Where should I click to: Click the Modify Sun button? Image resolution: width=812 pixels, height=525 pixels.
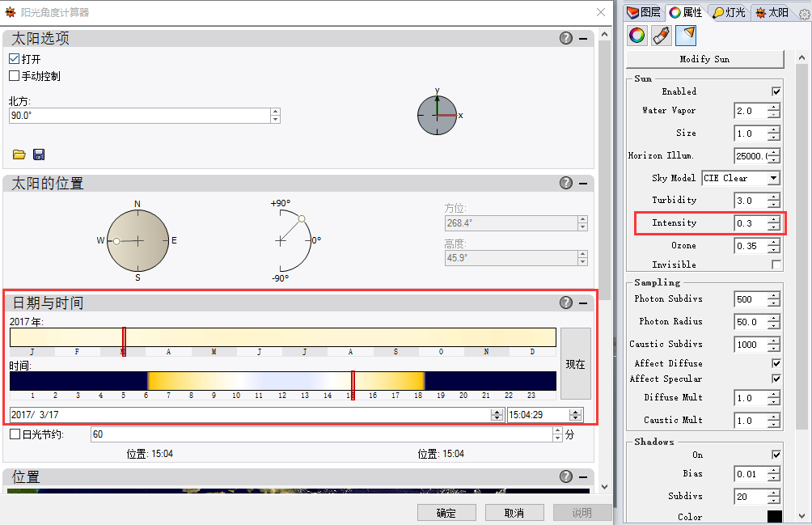point(704,59)
